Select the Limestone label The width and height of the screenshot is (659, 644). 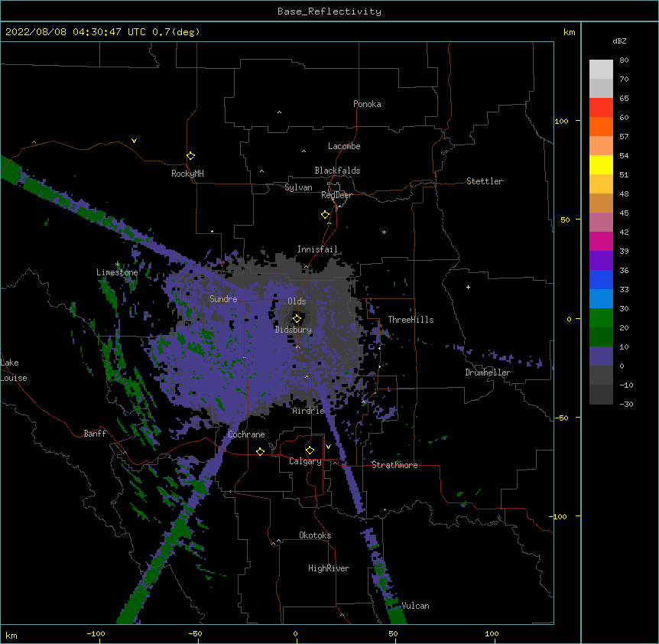[117, 272]
